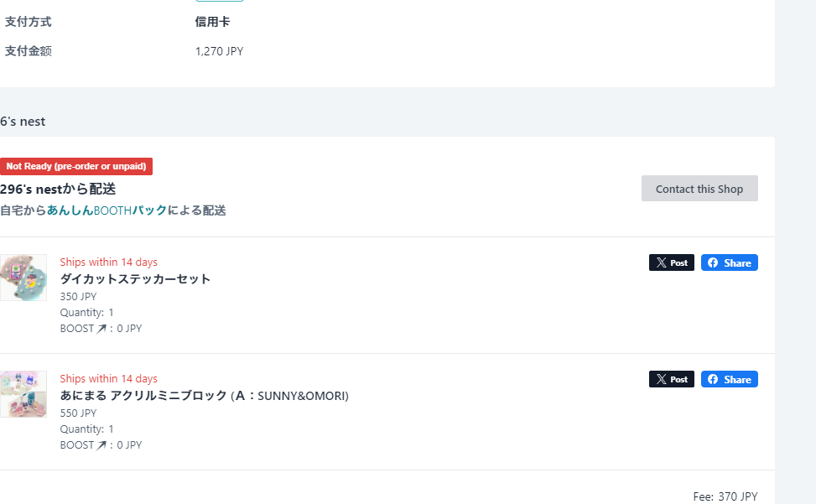The image size is (816, 504).
Task: Open the あにまる アクリルミニブロック product title
Action: click(204, 395)
